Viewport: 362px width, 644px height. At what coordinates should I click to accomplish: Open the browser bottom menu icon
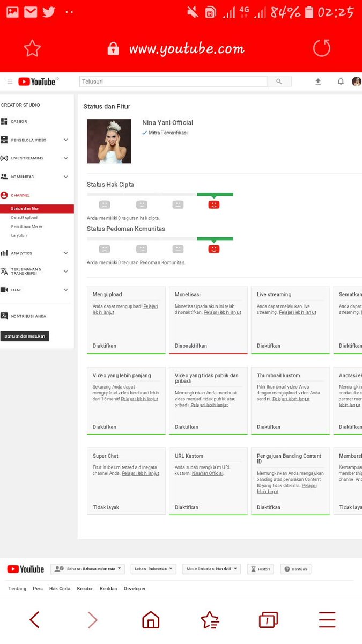[327, 620]
